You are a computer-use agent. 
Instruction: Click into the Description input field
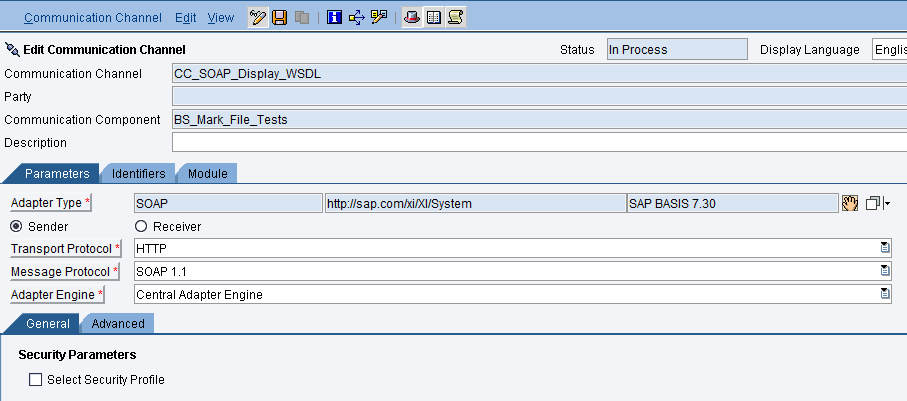point(540,142)
